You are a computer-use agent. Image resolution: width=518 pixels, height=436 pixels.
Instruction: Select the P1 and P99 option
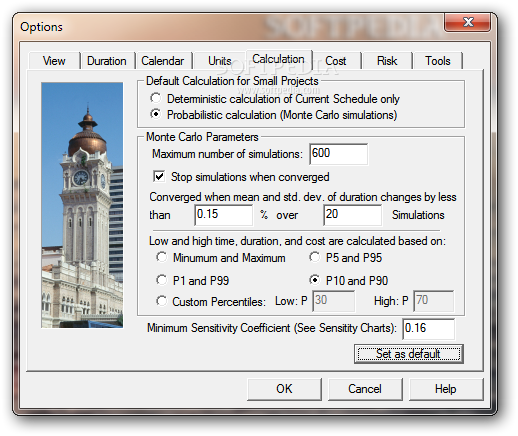pyautogui.click(x=192, y=280)
